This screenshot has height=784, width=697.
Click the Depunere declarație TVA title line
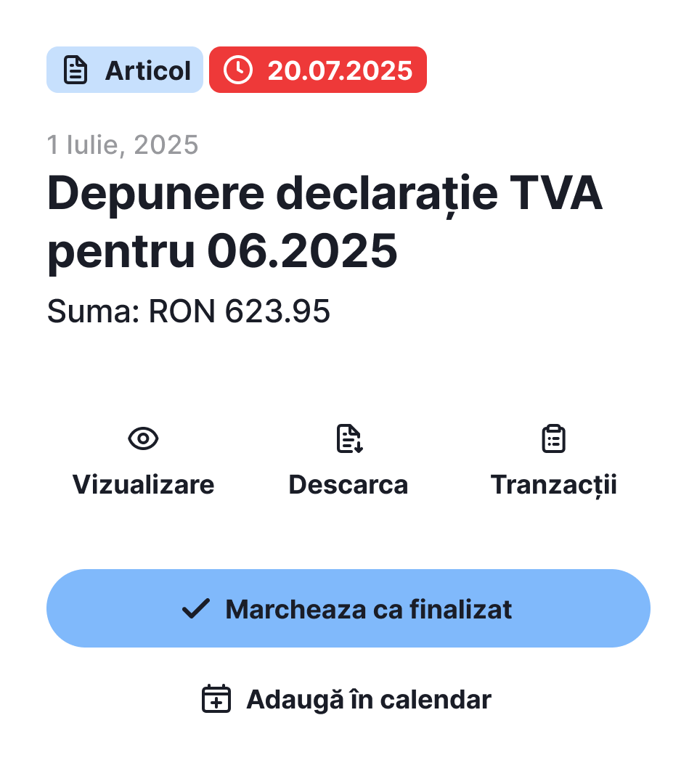pyautogui.click(x=325, y=194)
